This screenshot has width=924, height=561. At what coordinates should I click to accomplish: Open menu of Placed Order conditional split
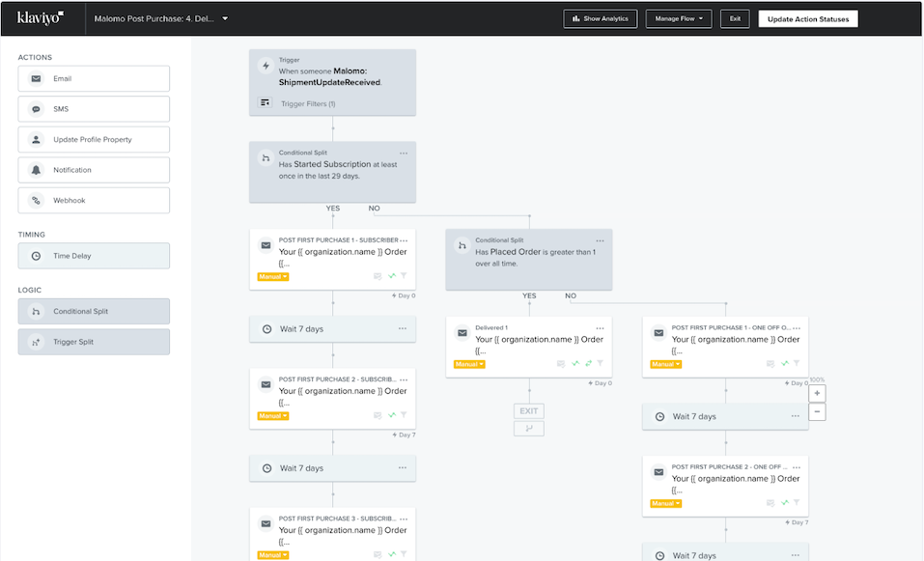600,241
